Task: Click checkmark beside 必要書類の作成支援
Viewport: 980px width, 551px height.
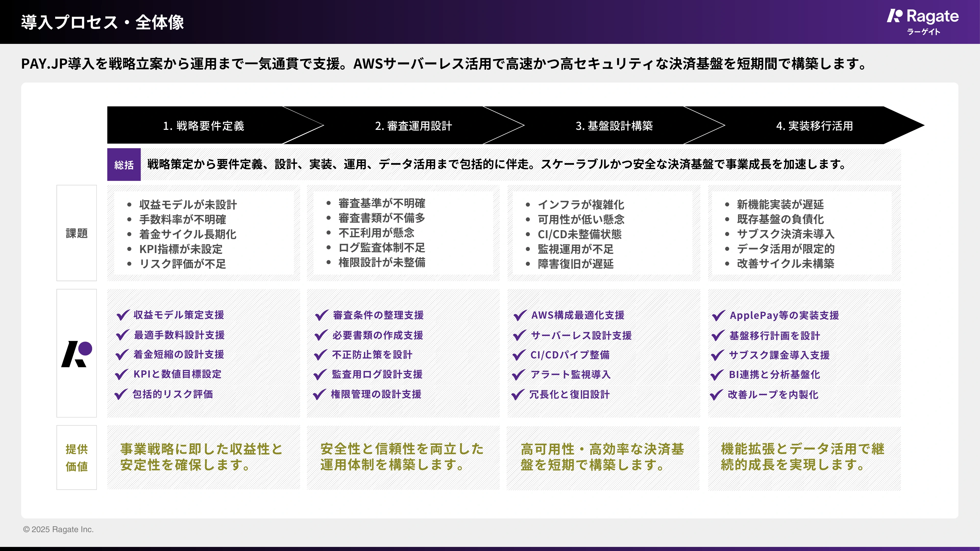Action: pyautogui.click(x=321, y=335)
